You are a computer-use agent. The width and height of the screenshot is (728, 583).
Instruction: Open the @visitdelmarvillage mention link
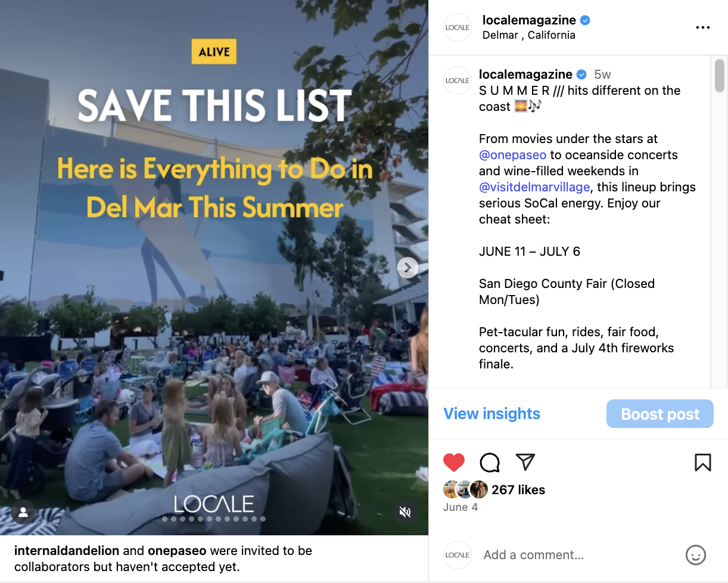[534, 187]
